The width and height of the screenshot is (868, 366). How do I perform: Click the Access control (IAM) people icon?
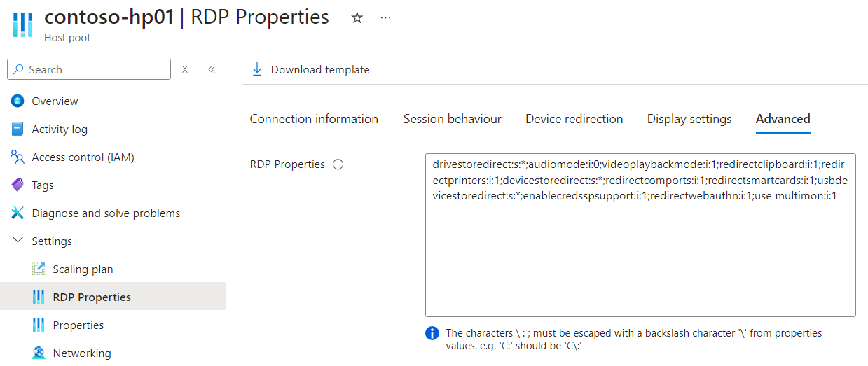[x=18, y=157]
